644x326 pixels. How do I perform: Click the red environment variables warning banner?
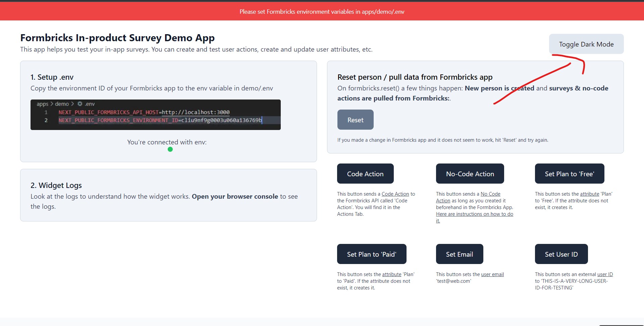[x=322, y=11]
